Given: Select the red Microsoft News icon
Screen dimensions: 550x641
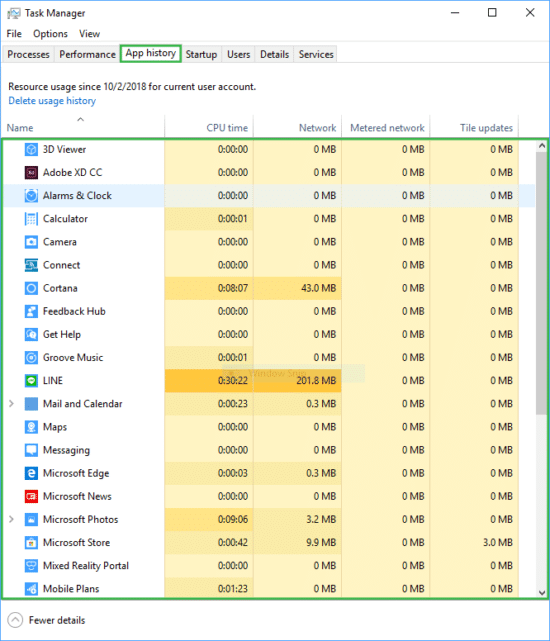Looking at the screenshot, I should coord(31,496).
